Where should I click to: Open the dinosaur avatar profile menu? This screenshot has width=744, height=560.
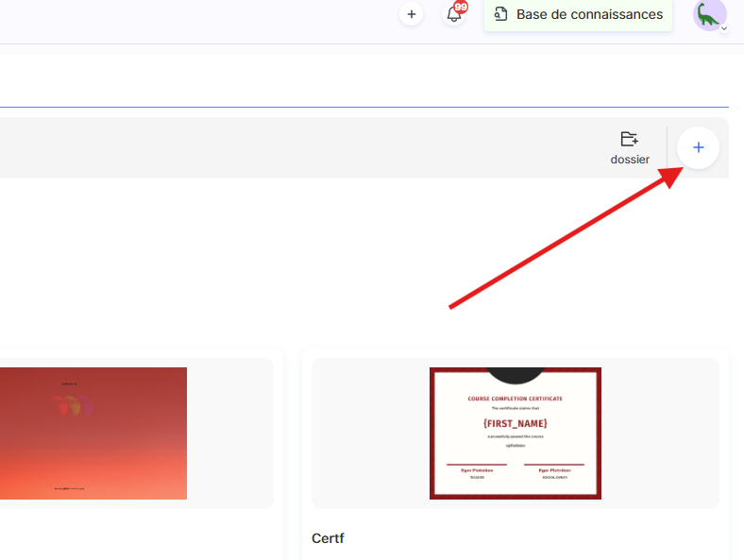click(x=710, y=15)
